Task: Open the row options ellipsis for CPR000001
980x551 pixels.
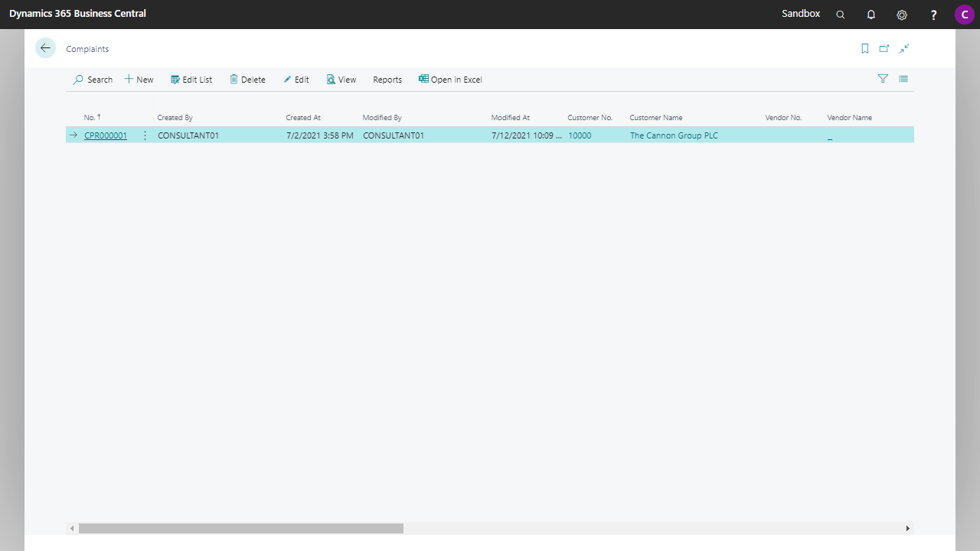Action: (x=145, y=135)
